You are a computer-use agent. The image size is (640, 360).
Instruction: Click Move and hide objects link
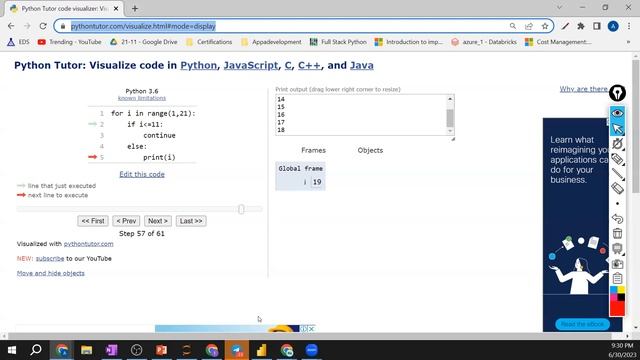(x=51, y=273)
